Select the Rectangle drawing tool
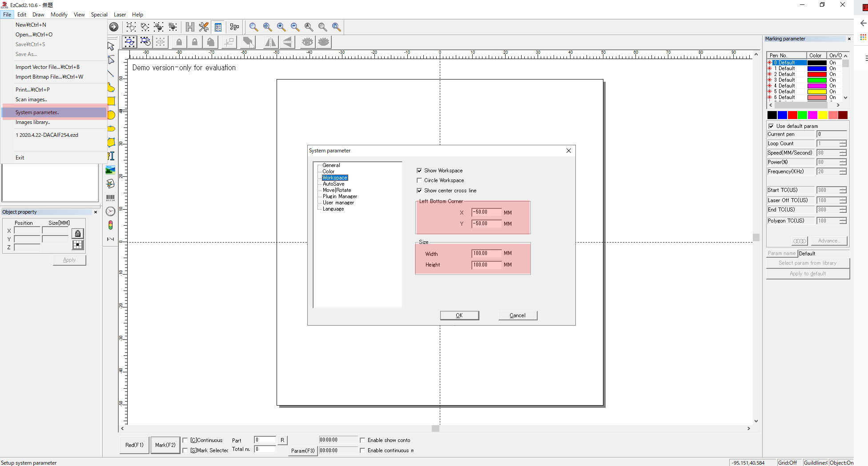This screenshot has width=868, height=466. pos(111,101)
